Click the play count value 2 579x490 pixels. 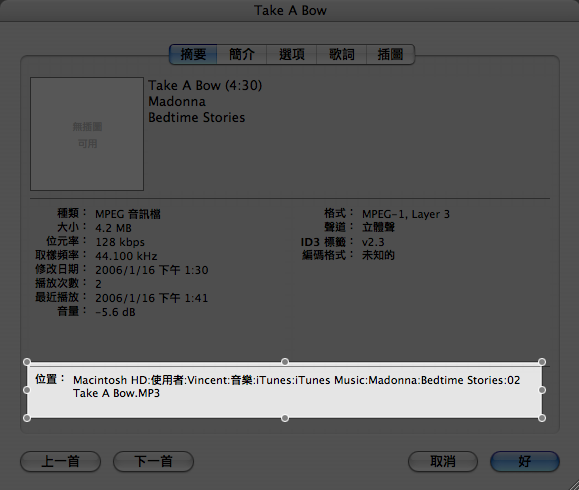tap(98, 284)
